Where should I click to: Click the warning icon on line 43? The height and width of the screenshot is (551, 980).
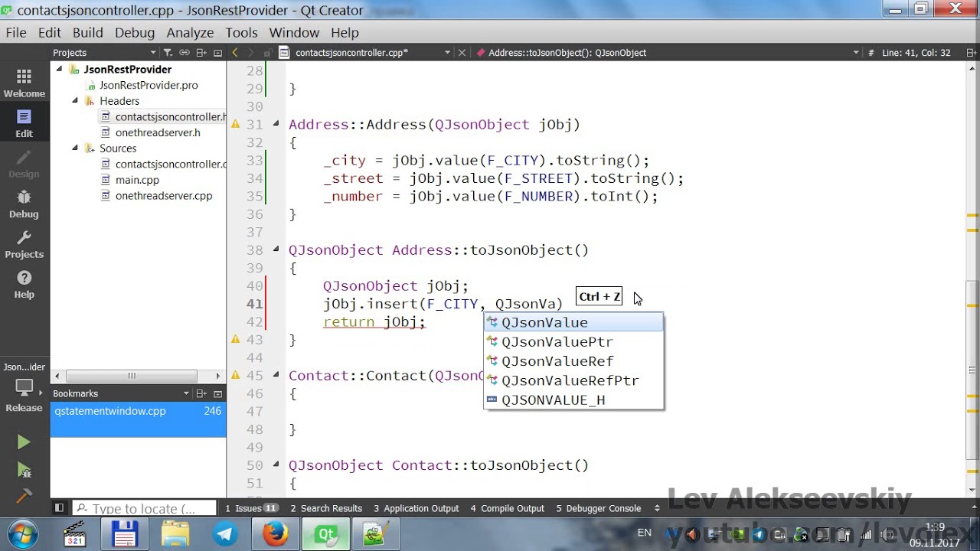[x=235, y=339]
